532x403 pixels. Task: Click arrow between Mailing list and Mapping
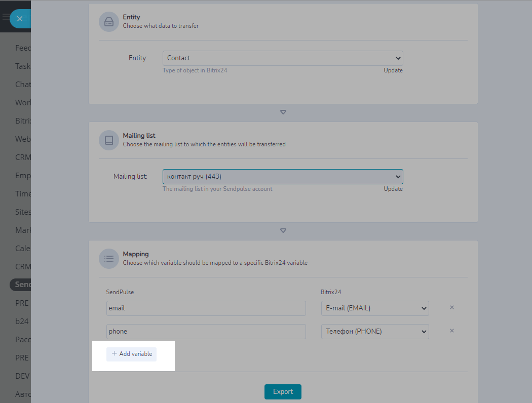click(283, 230)
